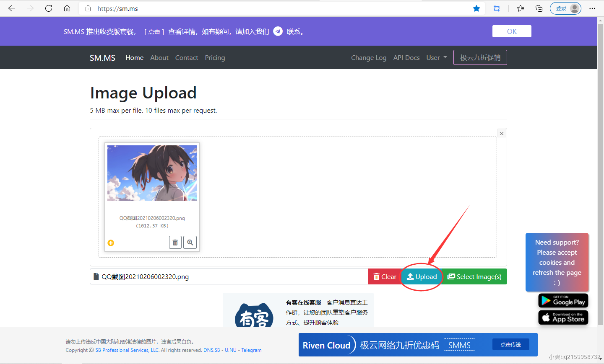Screen dimensions: 604x364
Task: Open the DNS.SB footer link
Action: pos(212,350)
